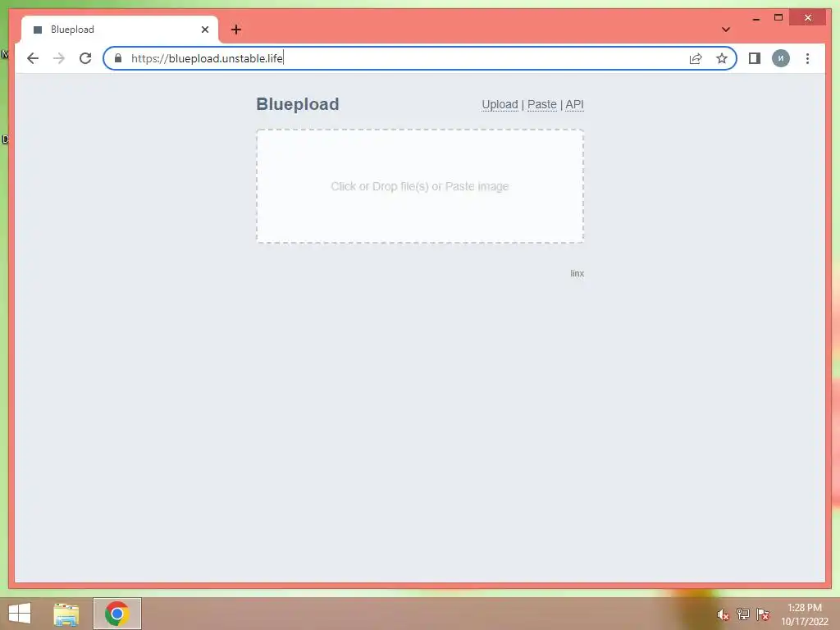Open the Upload link
The width and height of the screenshot is (840, 630).
(x=500, y=104)
